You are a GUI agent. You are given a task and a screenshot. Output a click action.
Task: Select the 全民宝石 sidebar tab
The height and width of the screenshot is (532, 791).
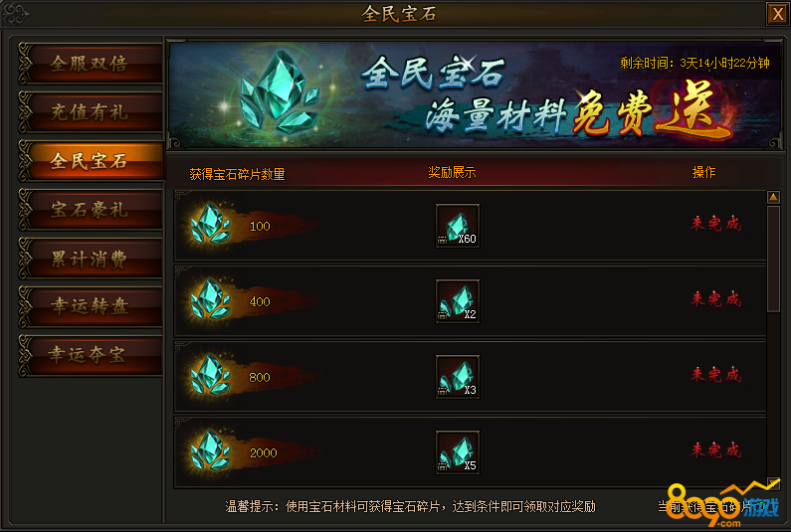[x=91, y=161]
